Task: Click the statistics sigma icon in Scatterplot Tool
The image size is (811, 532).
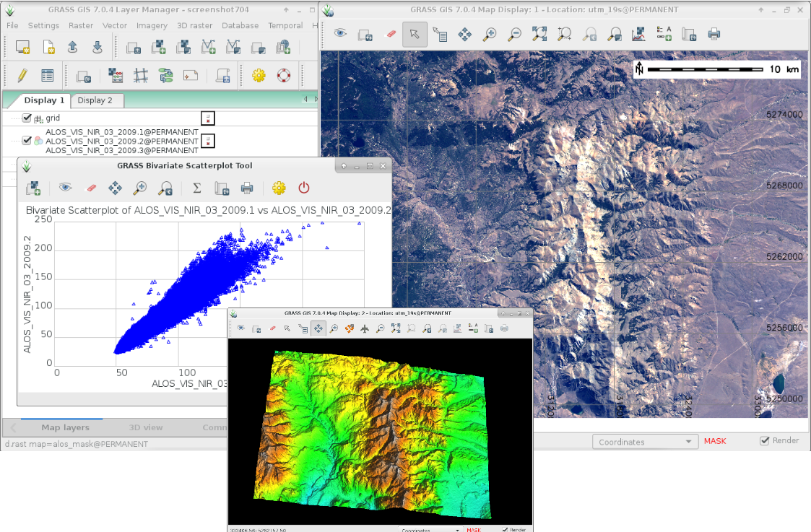Action: 196,188
